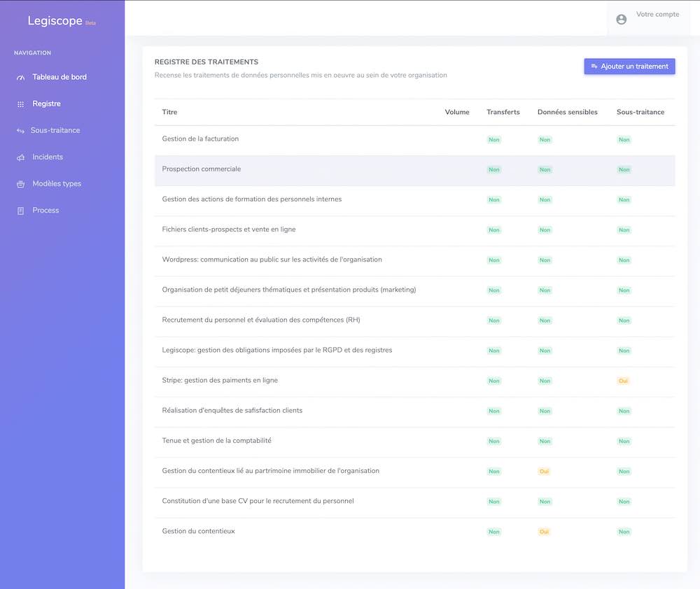Sort by the Titre column header
Screen dimensions: 700x589
[169, 112]
